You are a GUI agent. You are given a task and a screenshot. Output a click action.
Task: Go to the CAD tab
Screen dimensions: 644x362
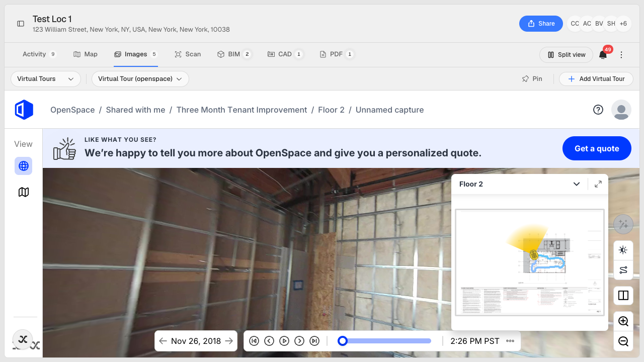(x=285, y=54)
